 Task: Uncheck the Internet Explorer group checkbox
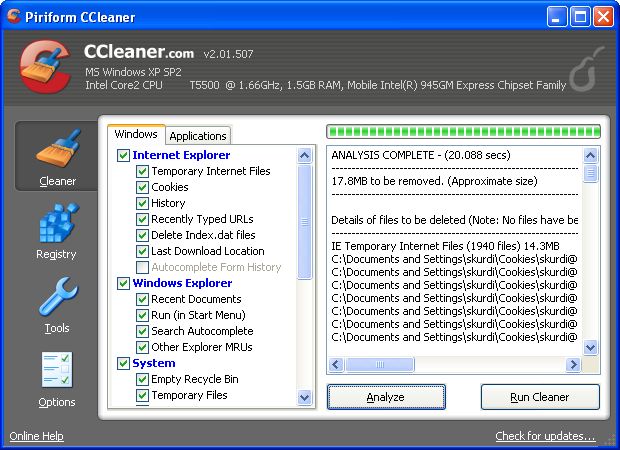[123, 155]
